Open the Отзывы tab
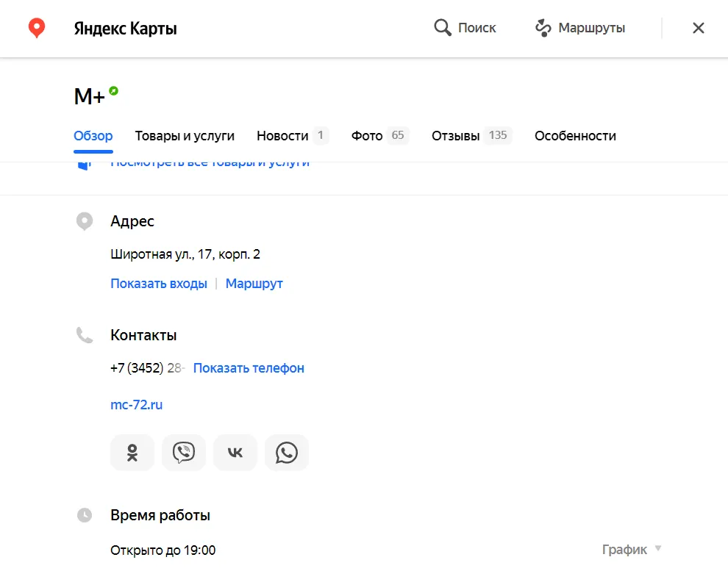The height and width of the screenshot is (571, 728). [x=471, y=136]
